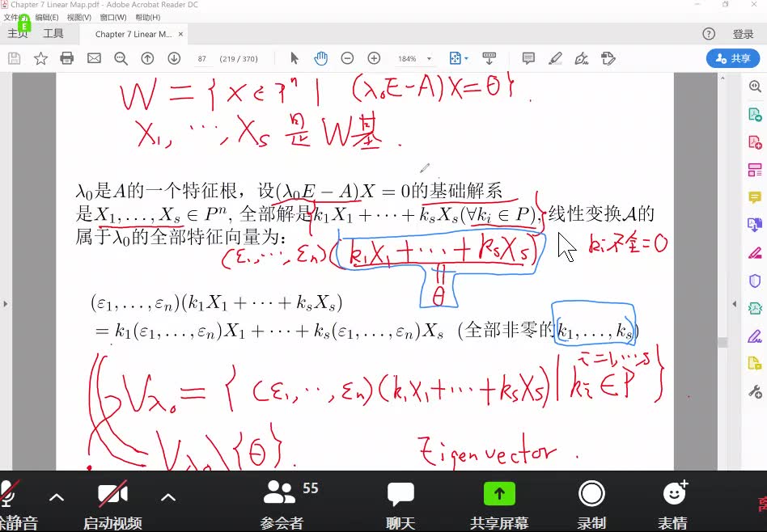Switch to the 工具 tab
The height and width of the screenshot is (532, 767).
point(53,33)
